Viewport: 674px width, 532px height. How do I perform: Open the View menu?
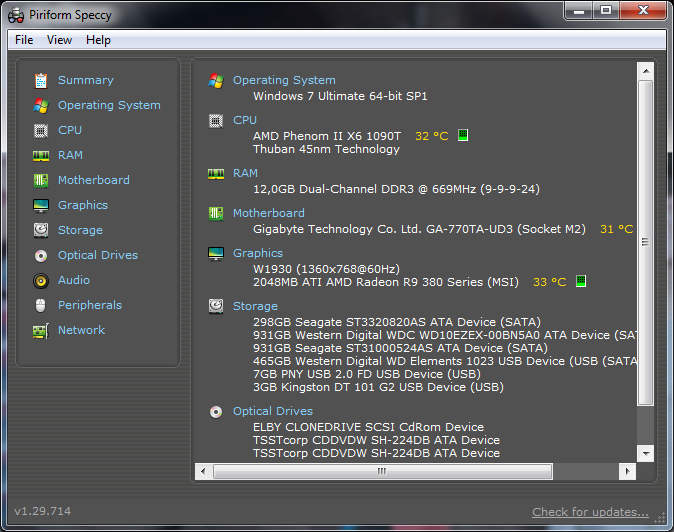59,40
